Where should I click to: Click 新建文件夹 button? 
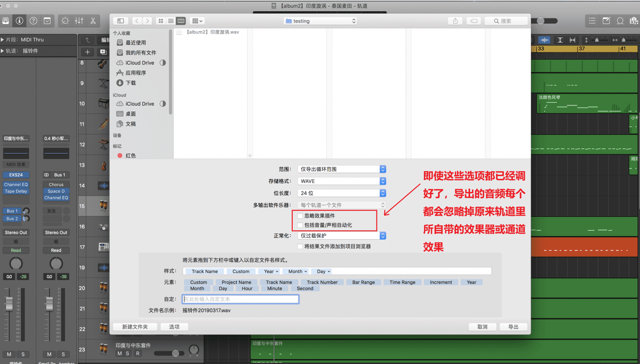[x=135, y=327]
